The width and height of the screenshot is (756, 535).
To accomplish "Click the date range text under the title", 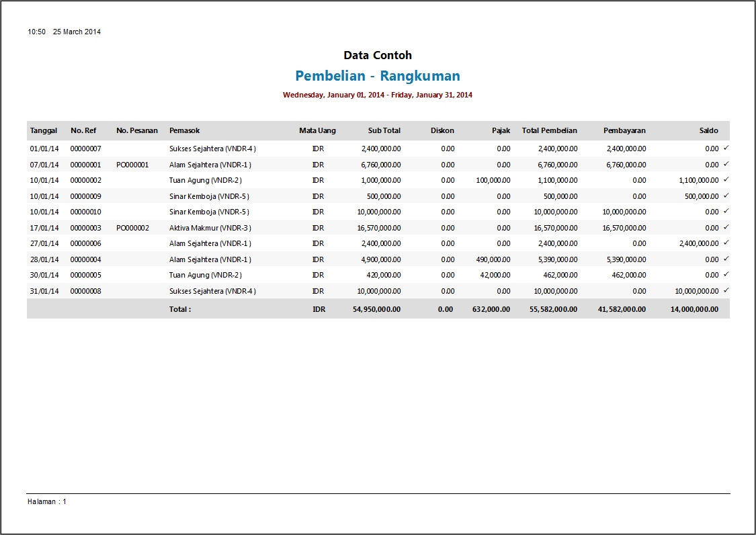I will click(378, 95).
